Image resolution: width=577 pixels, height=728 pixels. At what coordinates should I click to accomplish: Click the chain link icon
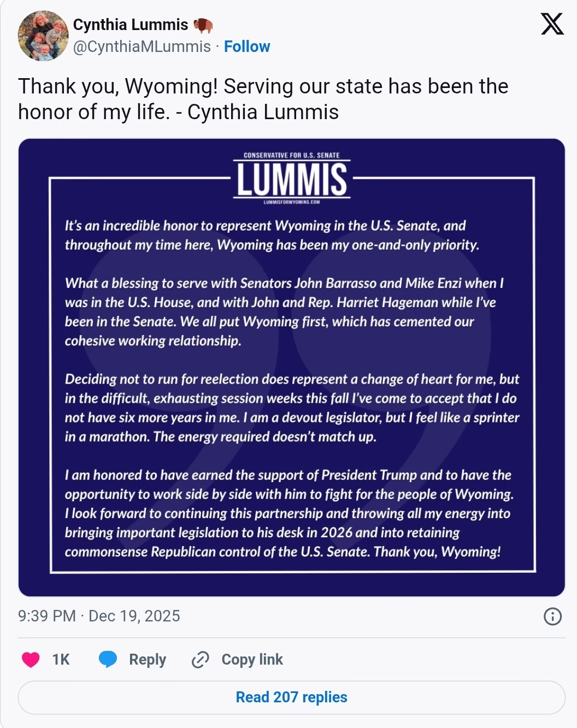click(201, 660)
